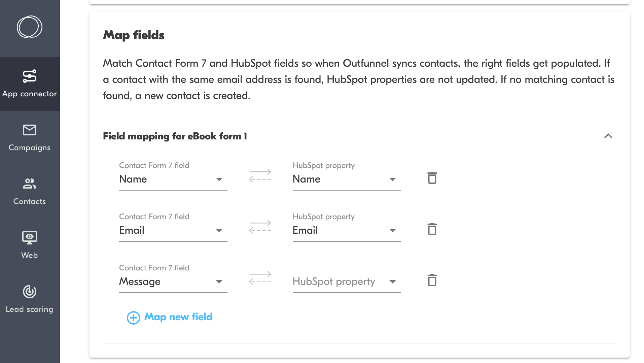This screenshot has height=363, width=644.
Task: Click the plus icon to map field
Action: point(133,318)
